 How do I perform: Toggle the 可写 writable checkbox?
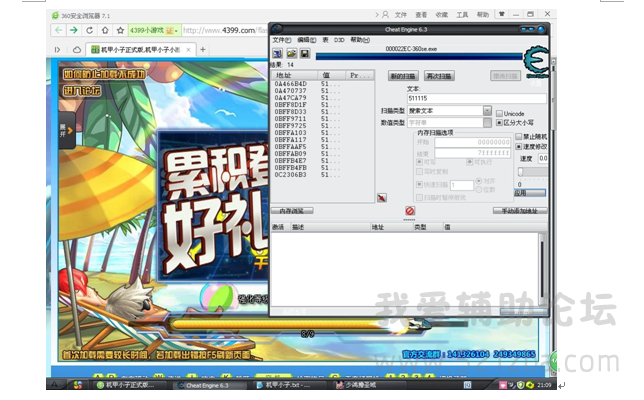click(419, 162)
